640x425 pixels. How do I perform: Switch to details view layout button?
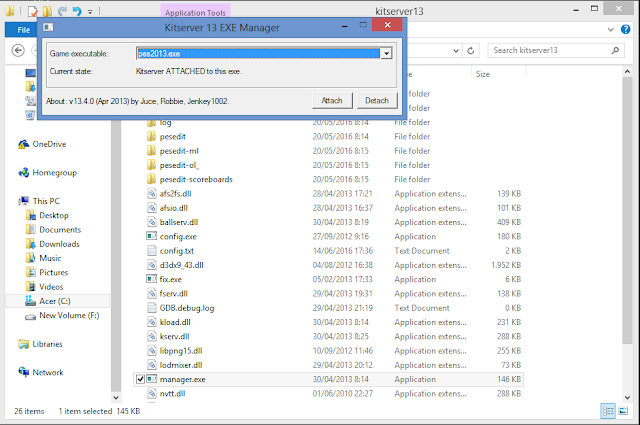pyautogui.click(x=608, y=411)
